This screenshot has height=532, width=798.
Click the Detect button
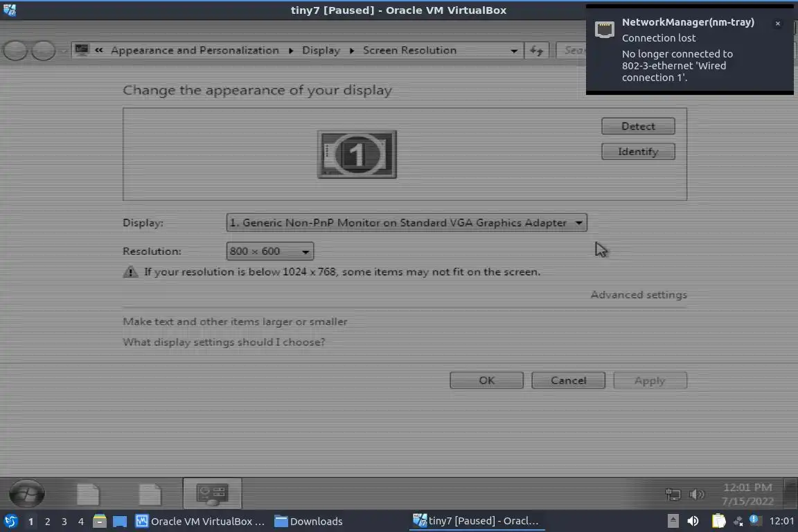click(x=638, y=126)
